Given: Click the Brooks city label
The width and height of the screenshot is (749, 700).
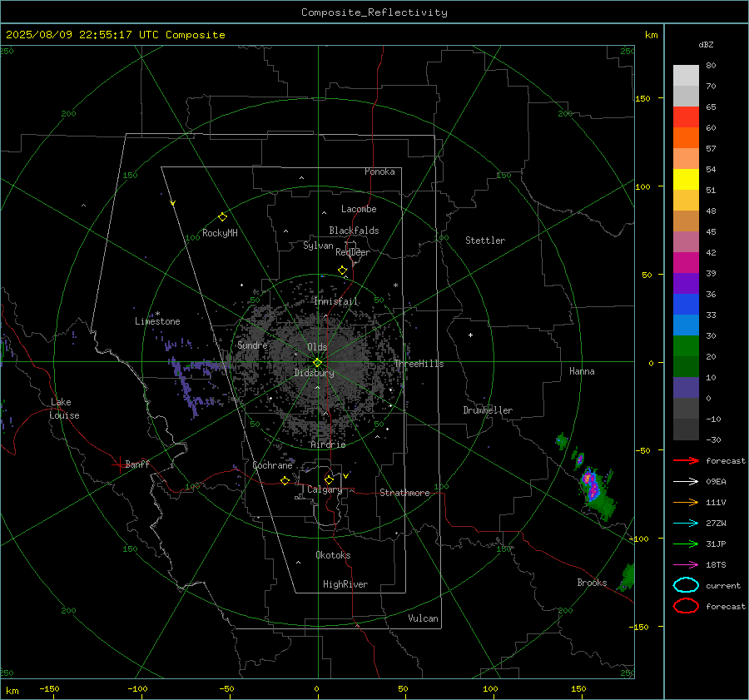Looking at the screenshot, I should [x=592, y=583].
